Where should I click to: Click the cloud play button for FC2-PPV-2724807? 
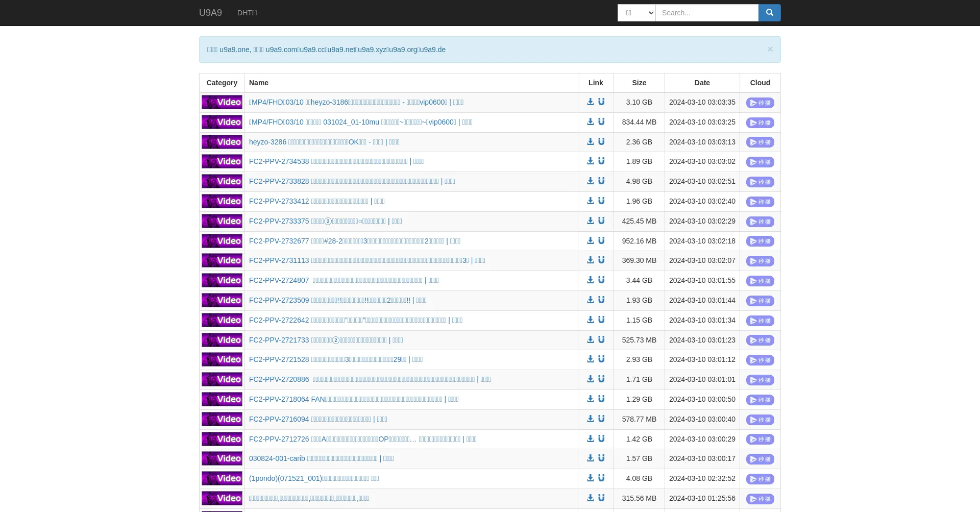click(x=760, y=281)
